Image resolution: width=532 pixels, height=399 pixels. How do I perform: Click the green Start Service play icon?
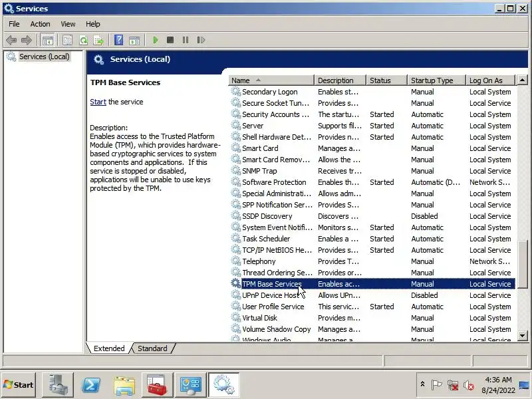(156, 40)
